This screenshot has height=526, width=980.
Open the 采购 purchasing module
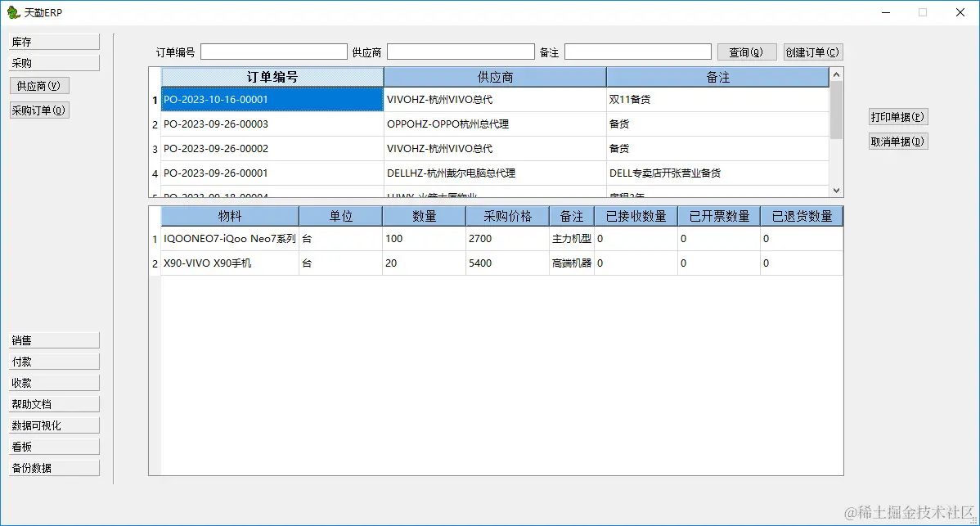coord(53,61)
